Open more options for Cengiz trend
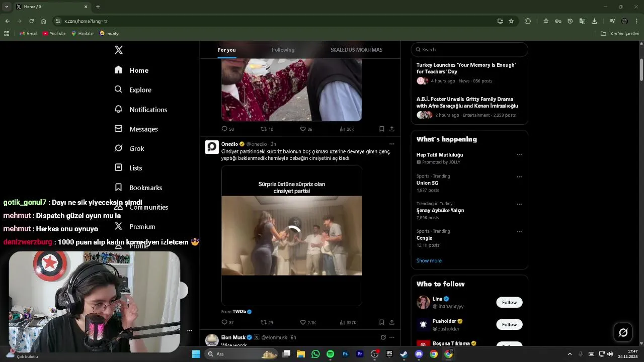The image size is (644, 362). click(519, 232)
